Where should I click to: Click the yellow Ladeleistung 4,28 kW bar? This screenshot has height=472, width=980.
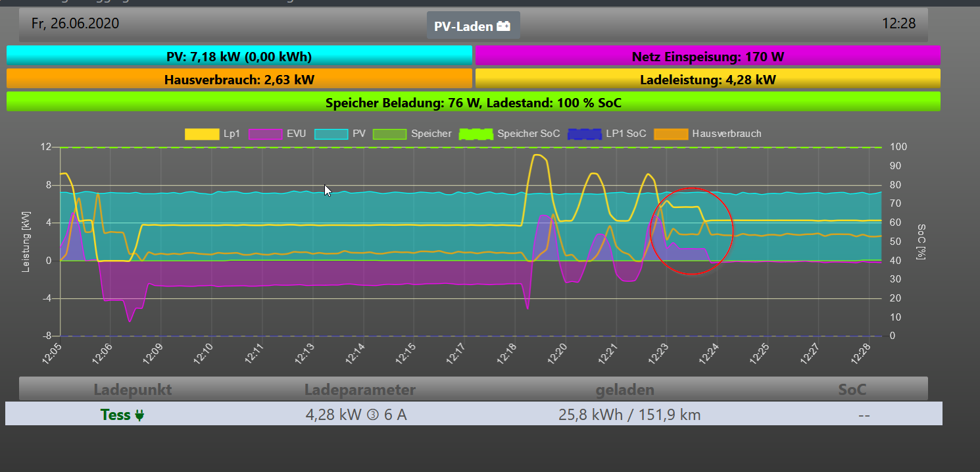pyautogui.click(x=707, y=80)
